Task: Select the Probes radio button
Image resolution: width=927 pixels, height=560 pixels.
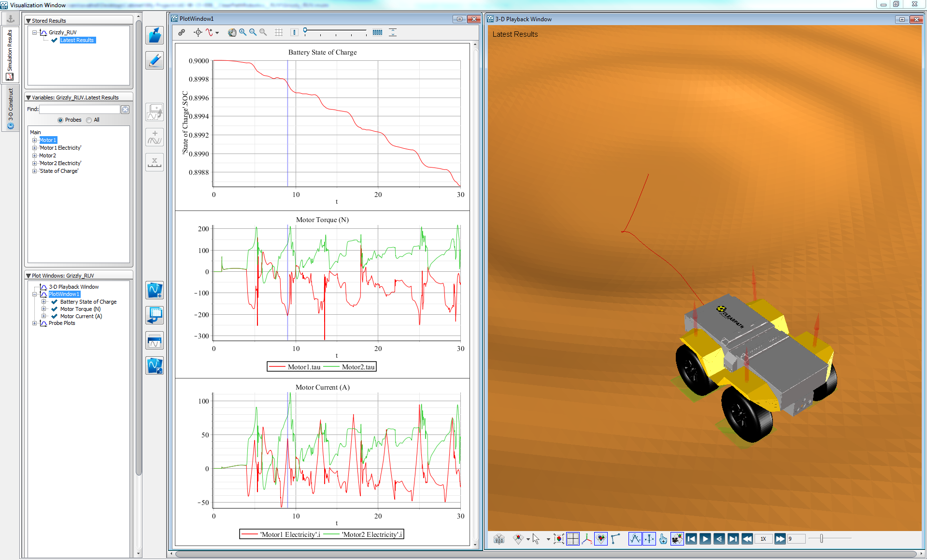Action: point(60,120)
